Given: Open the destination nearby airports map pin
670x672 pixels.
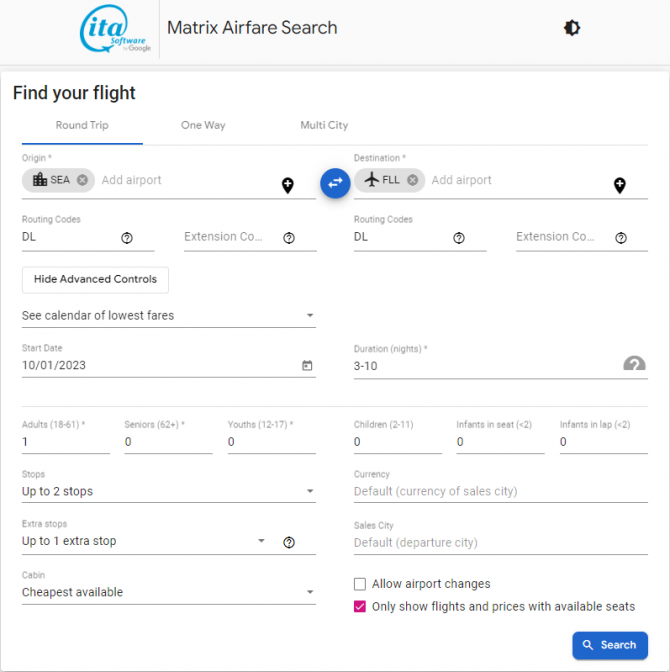Looking at the screenshot, I should point(619,186).
